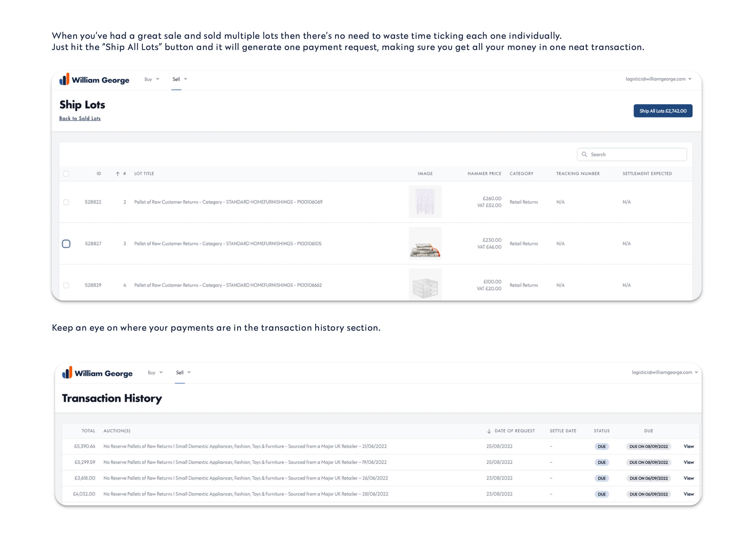Screen dimensions: 756x533
Task: Check the box for lot 528822
Action: pyautogui.click(x=66, y=202)
